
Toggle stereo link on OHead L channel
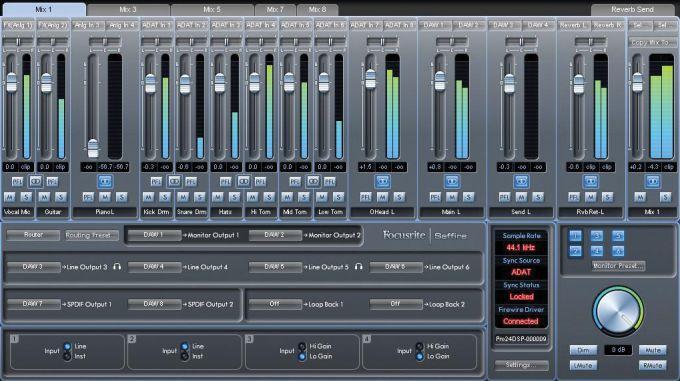[382, 181]
